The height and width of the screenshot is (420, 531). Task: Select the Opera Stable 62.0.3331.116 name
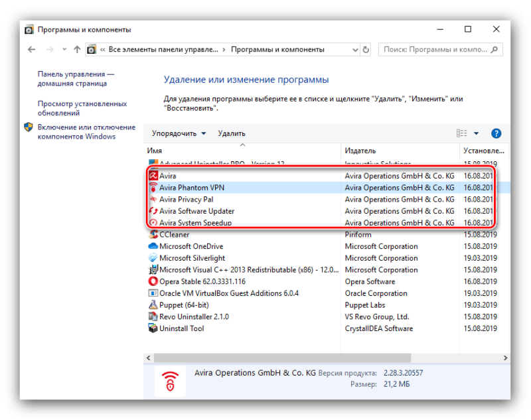[202, 281]
